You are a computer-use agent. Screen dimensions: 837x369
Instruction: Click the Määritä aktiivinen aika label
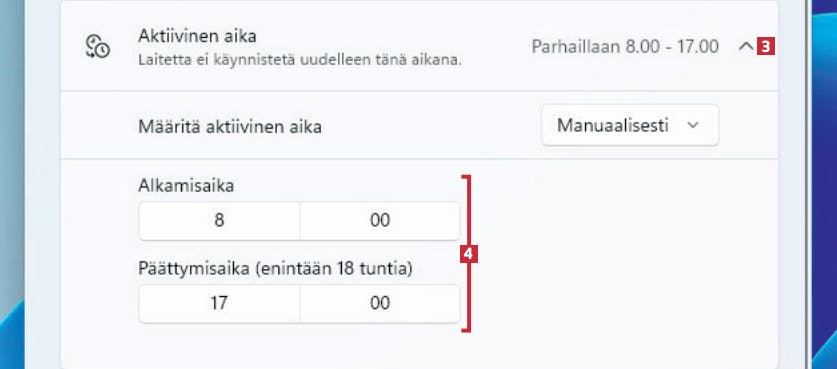click(230, 127)
